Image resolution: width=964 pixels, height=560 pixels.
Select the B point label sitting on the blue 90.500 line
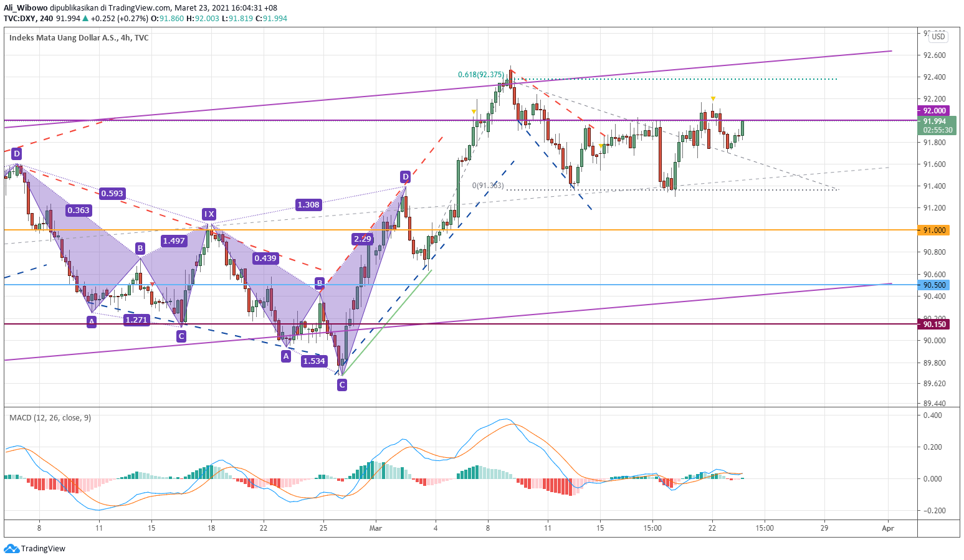[320, 283]
